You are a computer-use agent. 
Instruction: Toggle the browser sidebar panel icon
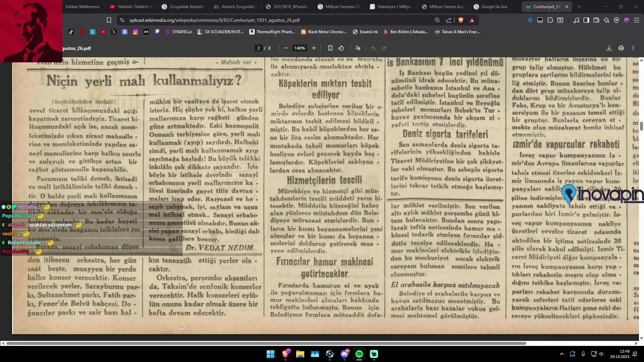(x=586, y=20)
